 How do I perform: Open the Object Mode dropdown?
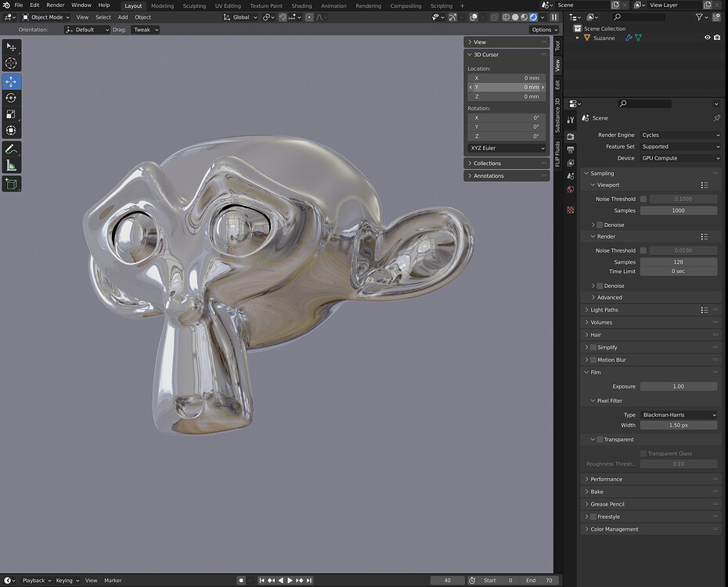pos(46,17)
